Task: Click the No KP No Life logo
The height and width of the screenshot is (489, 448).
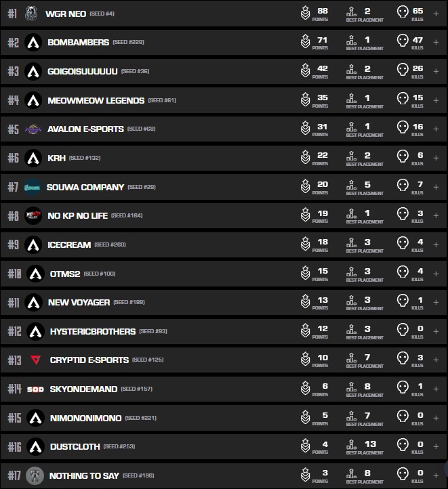Action: pos(33,215)
